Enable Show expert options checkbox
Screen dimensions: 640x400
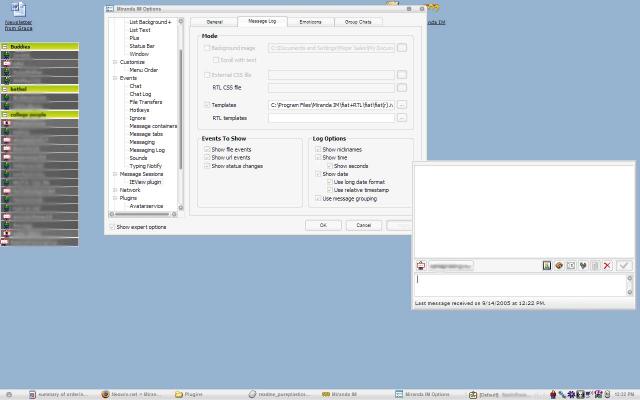tap(112, 227)
